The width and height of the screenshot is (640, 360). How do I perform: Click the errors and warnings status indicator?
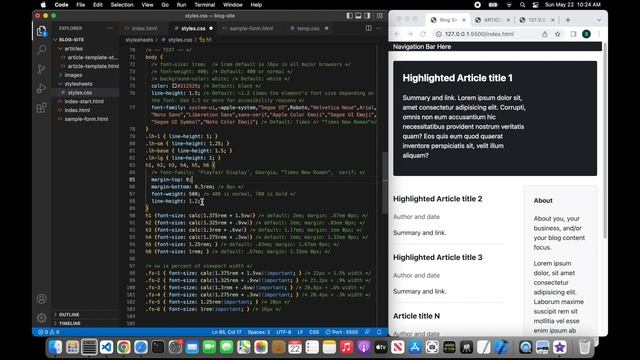click(49, 332)
